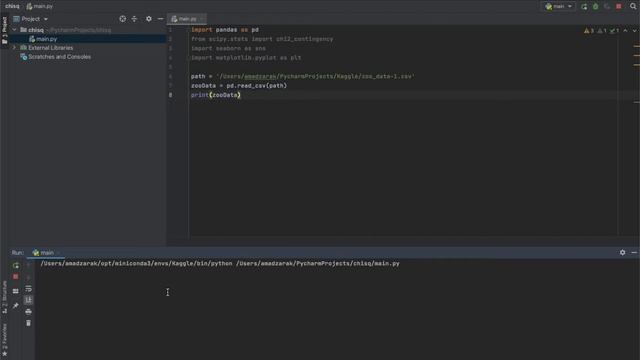
Task: Open Run panel settings gear
Action: 622,253
